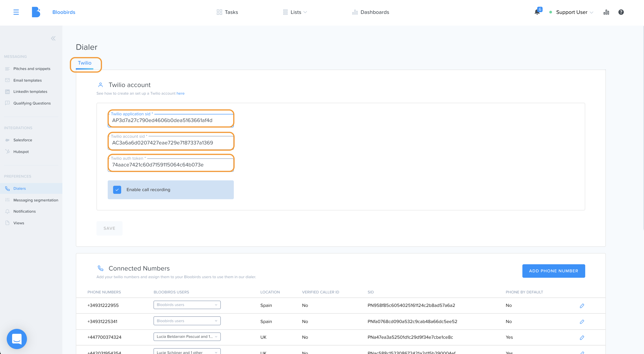Click the Qualifying Questions icon
Image resolution: width=644 pixels, height=354 pixels.
point(7,103)
